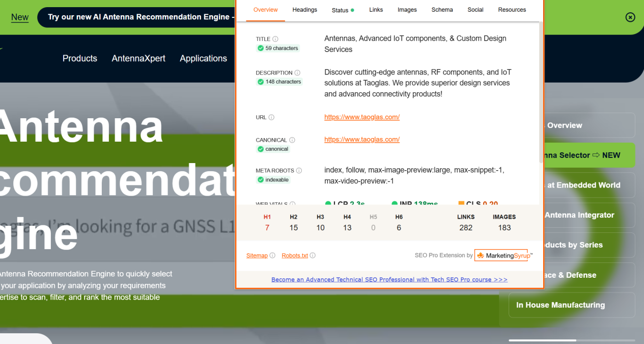
Task: Click the IMAGES count 183
Action: point(505,228)
